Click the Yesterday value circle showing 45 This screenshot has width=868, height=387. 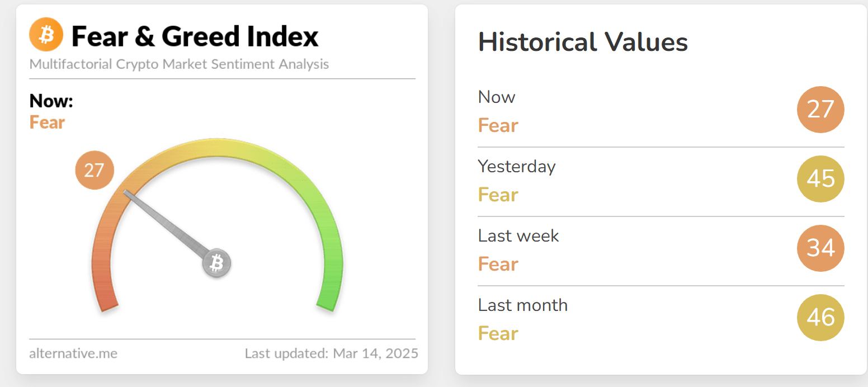pyautogui.click(x=820, y=179)
